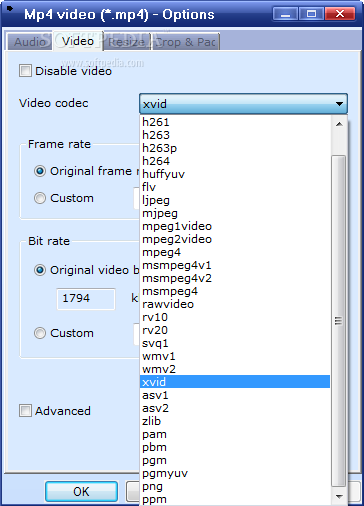Select zlib codec option
364x506 pixels.
click(x=235, y=421)
